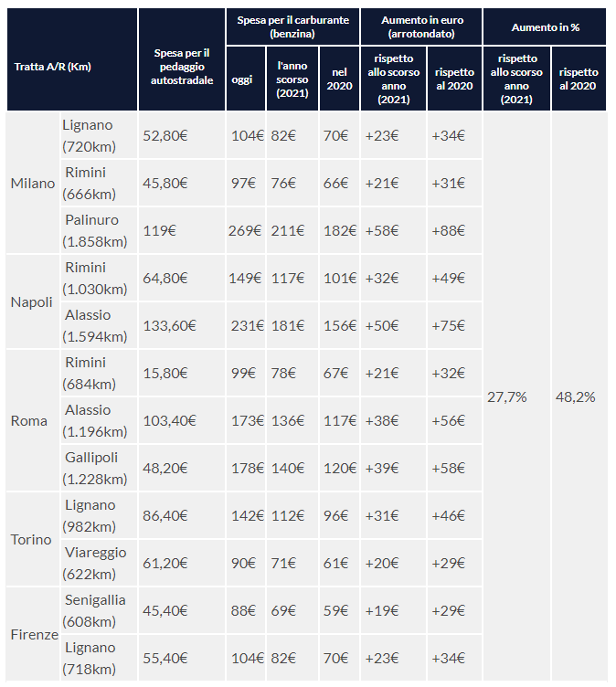616x687 pixels.
Task: Click the "oggi" sub-header
Action: click(243, 80)
